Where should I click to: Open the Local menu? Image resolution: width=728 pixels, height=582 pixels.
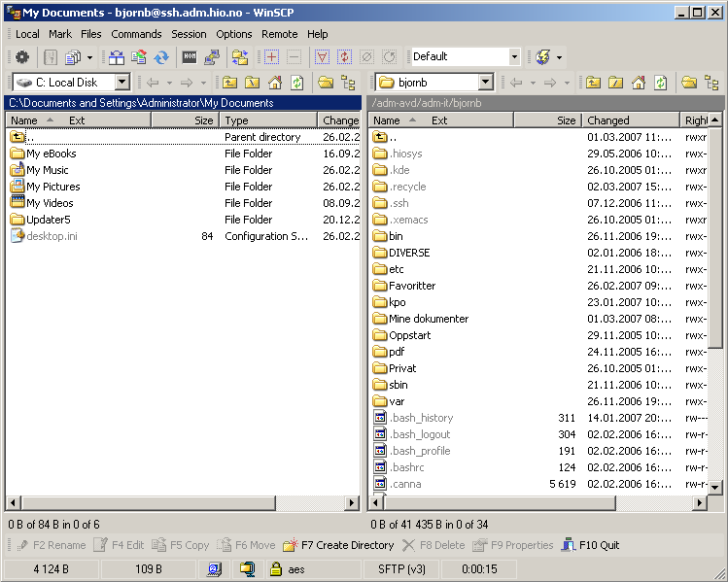click(x=27, y=34)
